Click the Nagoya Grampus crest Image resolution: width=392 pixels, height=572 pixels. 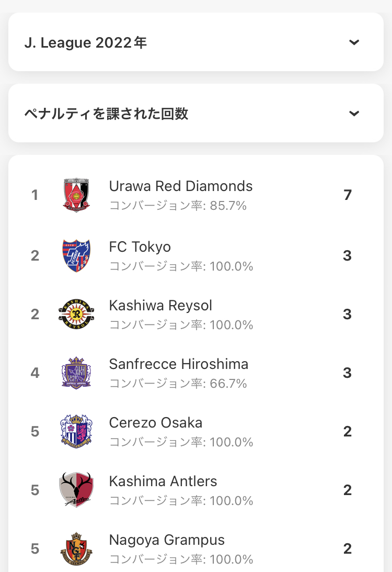pyautogui.click(x=76, y=548)
